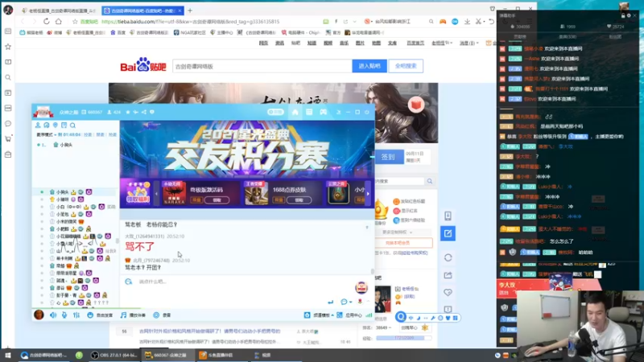This screenshot has height=362, width=644.
Task: Open the browser scissors tool dropdown
Action: point(480,22)
